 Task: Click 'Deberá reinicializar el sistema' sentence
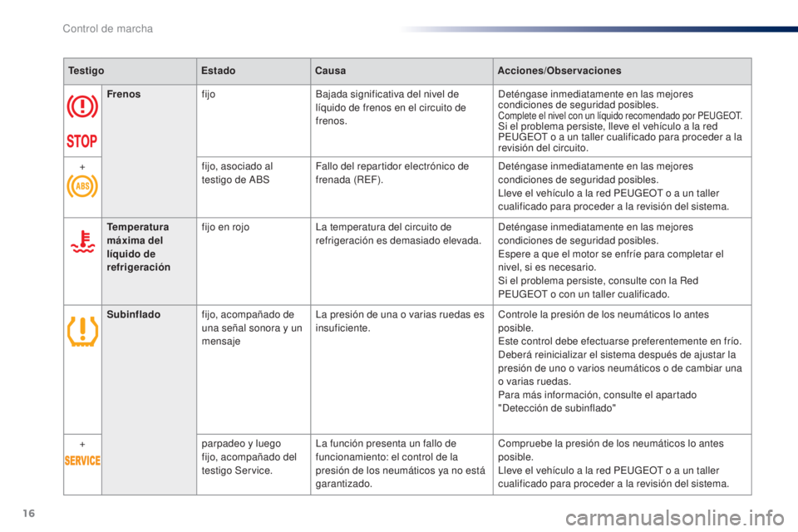(x=620, y=368)
